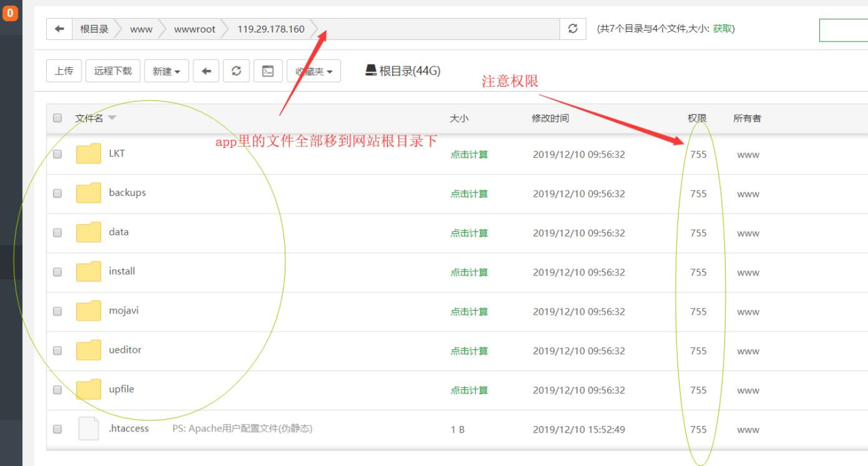Open the terminal icon button
This screenshot has width=868, height=466.
tap(268, 71)
